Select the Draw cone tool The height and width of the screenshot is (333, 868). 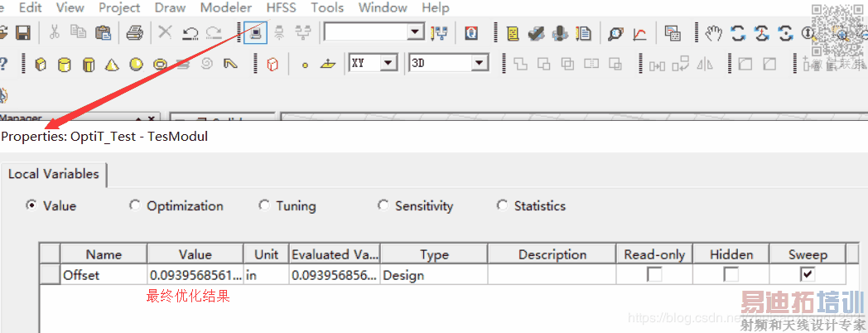(x=113, y=65)
